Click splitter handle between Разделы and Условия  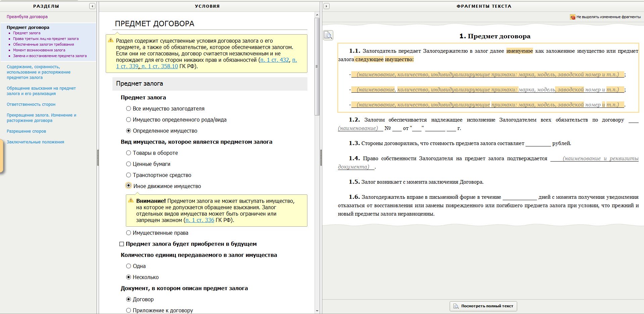tap(98, 158)
